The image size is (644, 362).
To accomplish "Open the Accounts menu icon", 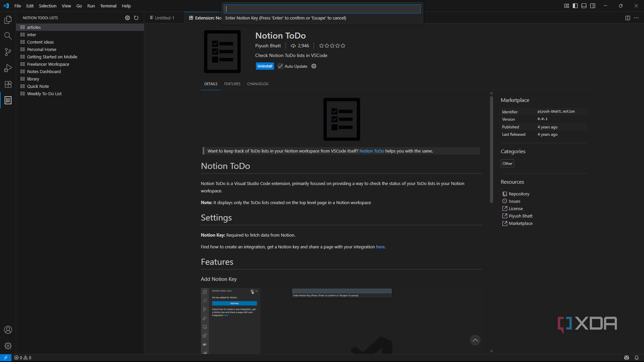I will tap(8, 330).
